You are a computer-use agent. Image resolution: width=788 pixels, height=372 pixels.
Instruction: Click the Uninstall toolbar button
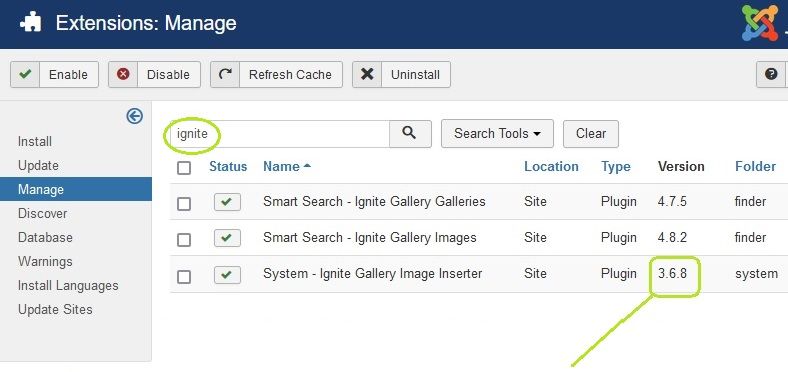click(x=401, y=74)
